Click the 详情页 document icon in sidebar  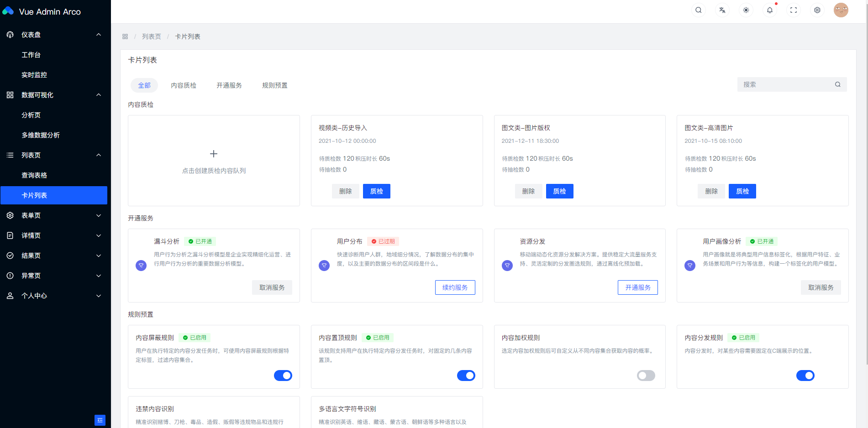coord(10,235)
